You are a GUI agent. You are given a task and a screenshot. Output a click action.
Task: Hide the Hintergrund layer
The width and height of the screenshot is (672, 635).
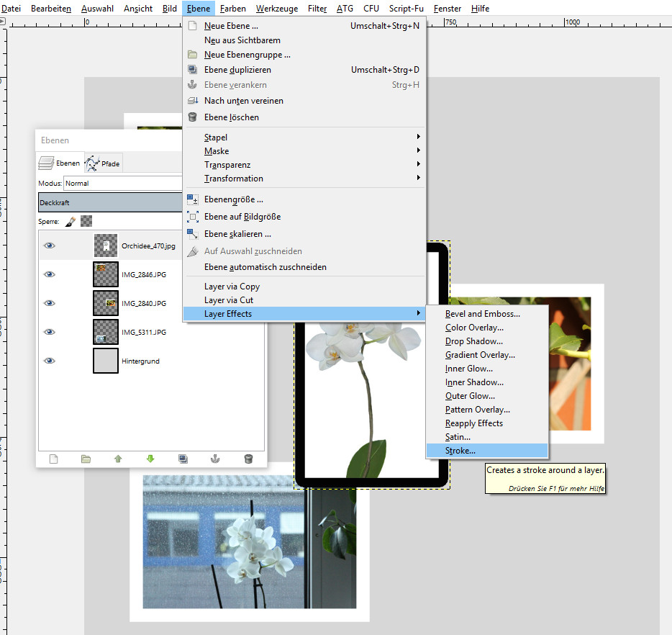click(50, 361)
